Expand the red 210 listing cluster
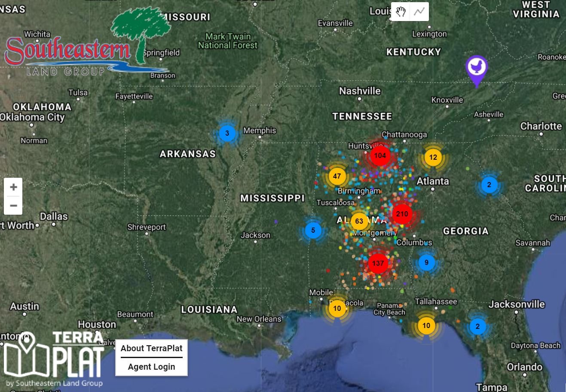Viewport: 566px width, 392px height. (x=402, y=214)
